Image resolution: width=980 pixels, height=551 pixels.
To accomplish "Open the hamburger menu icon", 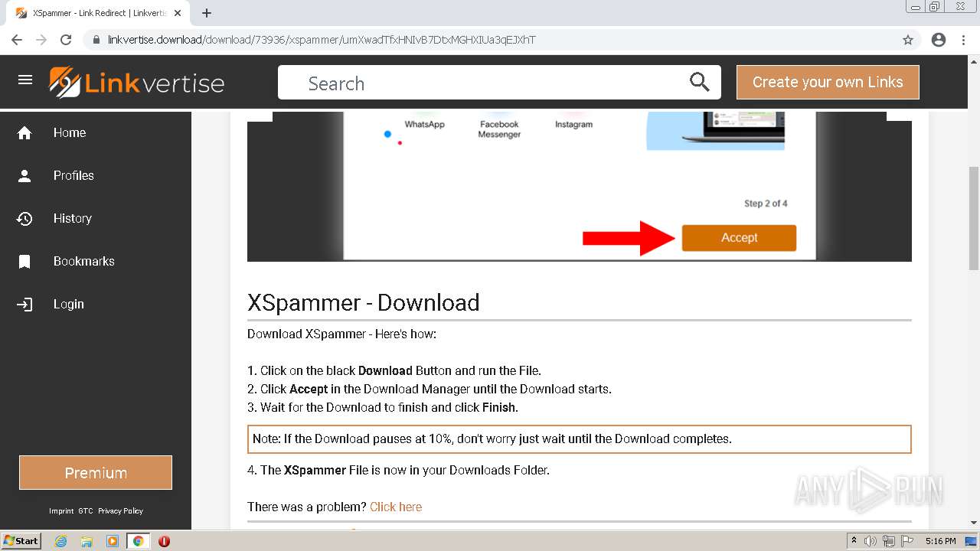I will pyautogui.click(x=25, y=80).
